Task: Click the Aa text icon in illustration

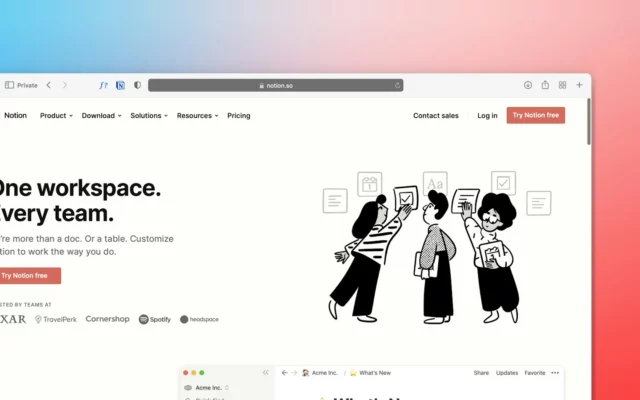Action: (x=435, y=183)
